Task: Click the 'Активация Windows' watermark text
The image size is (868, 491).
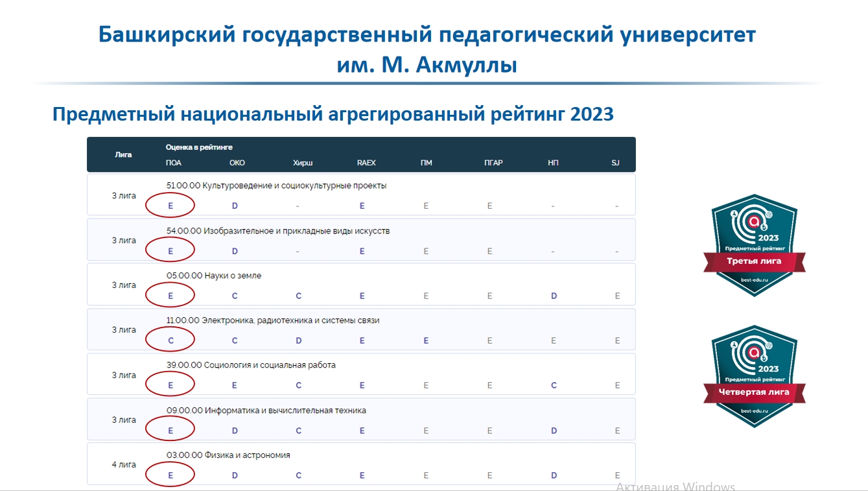Action: [675, 486]
